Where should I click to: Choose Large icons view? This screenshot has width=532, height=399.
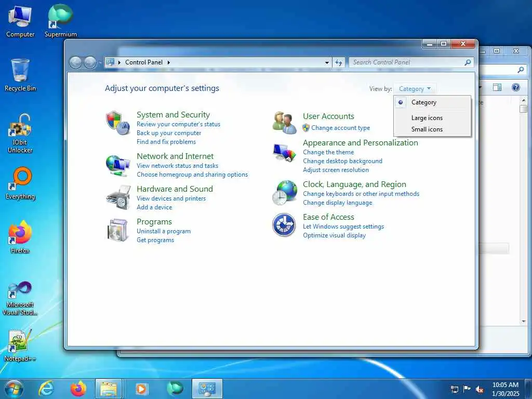(427, 118)
